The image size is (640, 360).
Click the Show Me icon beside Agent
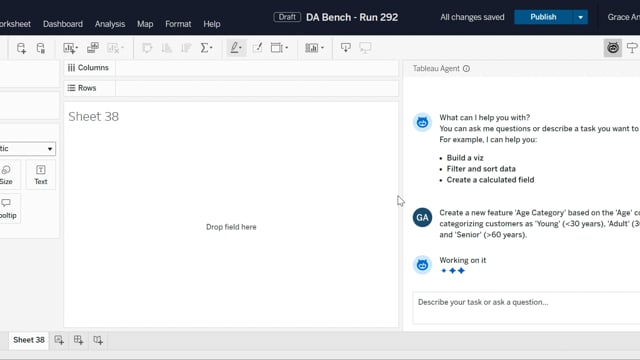point(632,48)
